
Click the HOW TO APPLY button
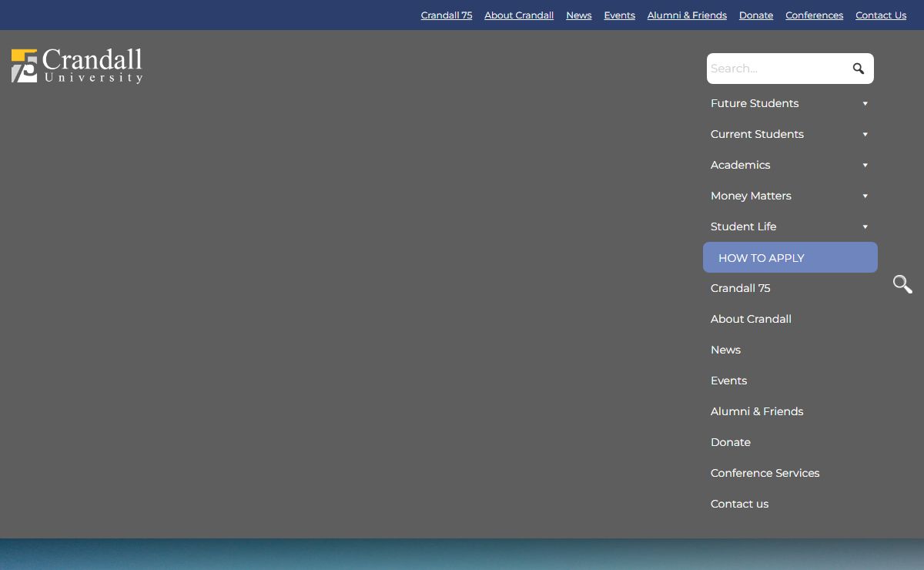click(x=790, y=257)
